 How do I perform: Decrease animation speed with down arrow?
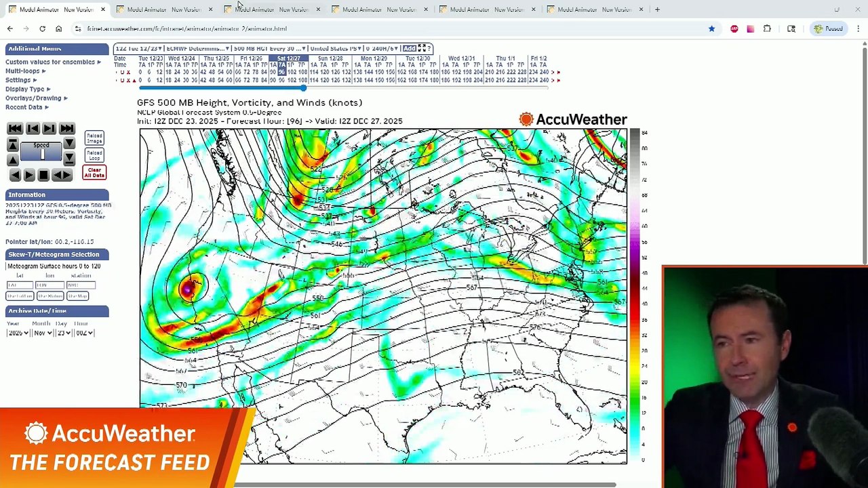pos(69,144)
